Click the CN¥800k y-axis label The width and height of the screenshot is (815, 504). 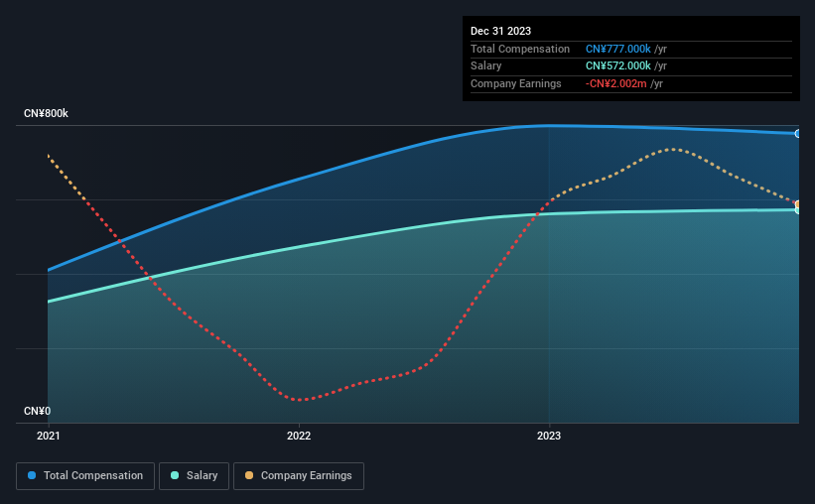coord(46,113)
